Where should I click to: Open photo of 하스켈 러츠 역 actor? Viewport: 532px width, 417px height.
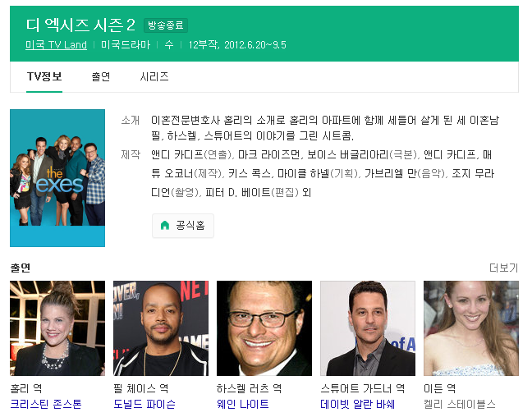pos(264,328)
